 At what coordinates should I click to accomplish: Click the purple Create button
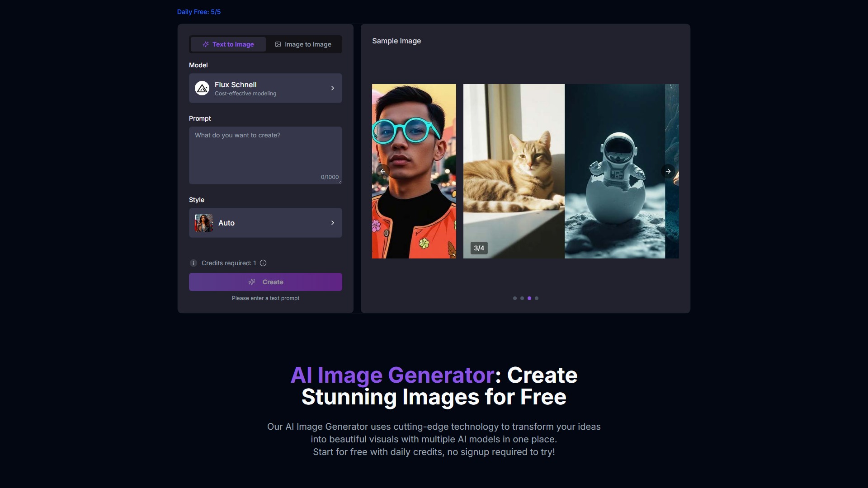(265, 282)
